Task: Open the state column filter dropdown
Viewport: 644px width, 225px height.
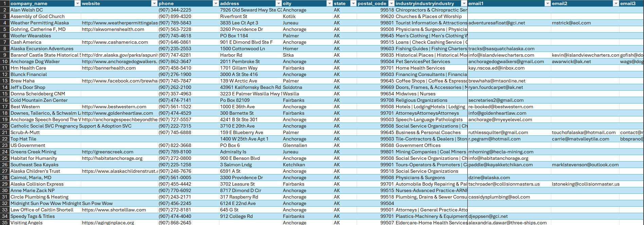Action: (353, 3)
